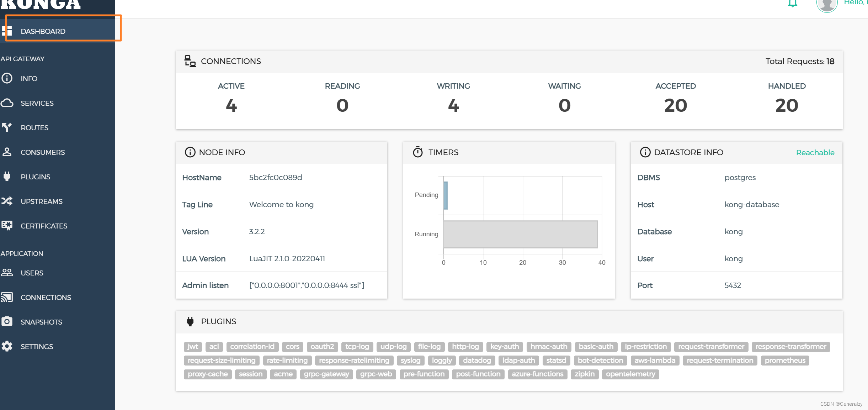This screenshot has width=868, height=410.
Task: Click the Info circle icon in sidebar
Action: pyautogui.click(x=7, y=78)
